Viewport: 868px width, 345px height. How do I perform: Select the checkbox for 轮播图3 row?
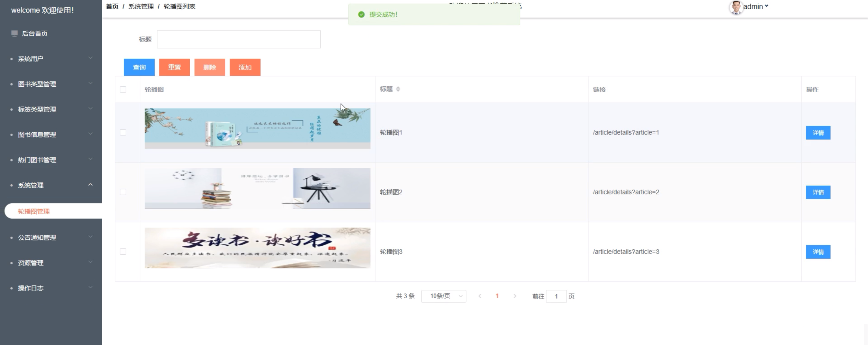tap(123, 252)
